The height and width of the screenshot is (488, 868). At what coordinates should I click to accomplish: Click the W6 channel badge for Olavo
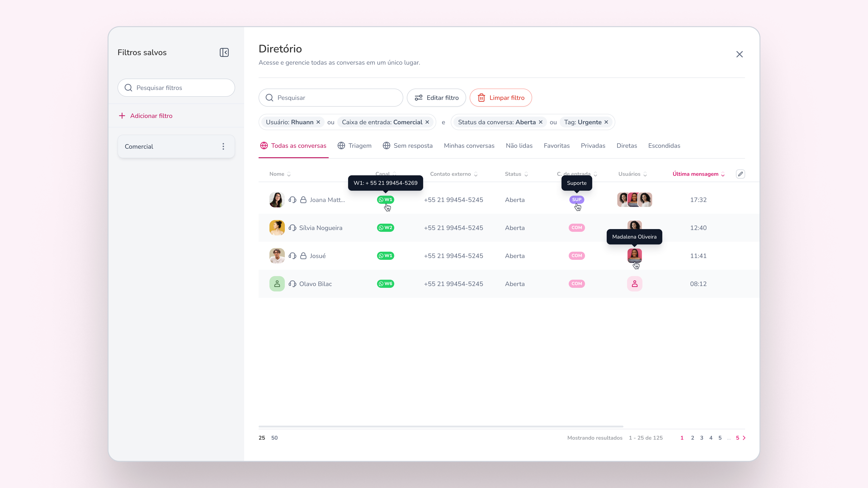tap(385, 284)
